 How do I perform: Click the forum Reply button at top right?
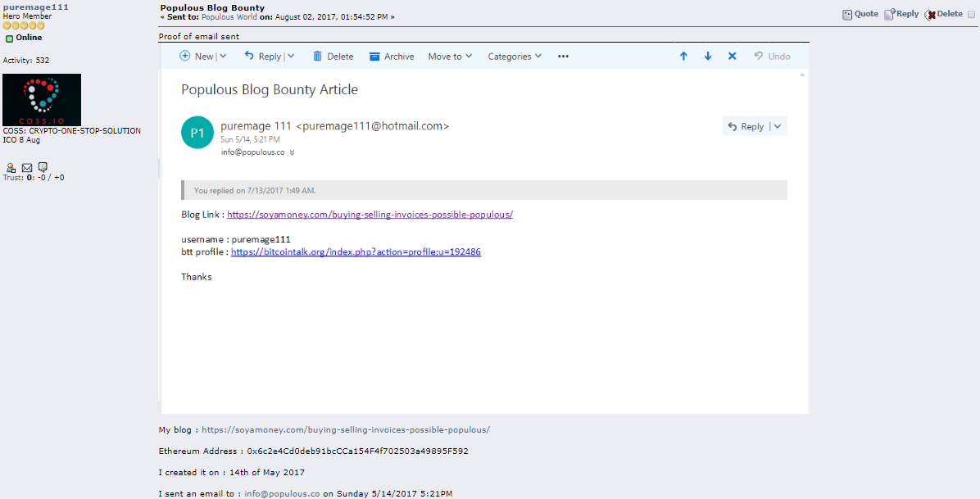tap(901, 14)
